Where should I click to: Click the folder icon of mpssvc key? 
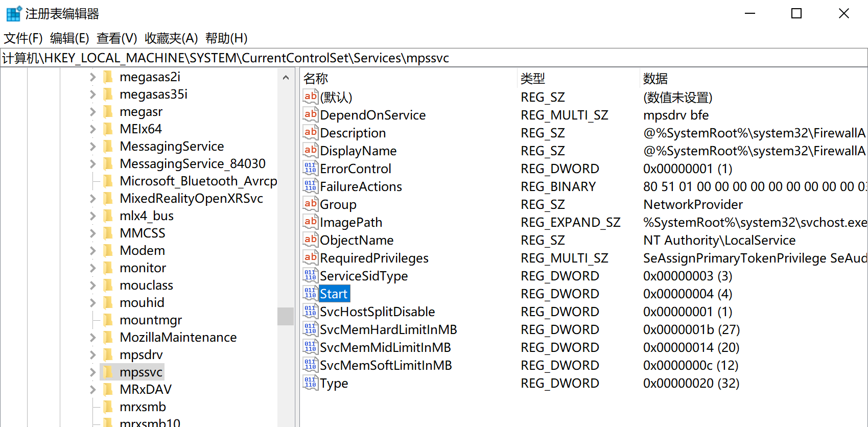point(108,372)
